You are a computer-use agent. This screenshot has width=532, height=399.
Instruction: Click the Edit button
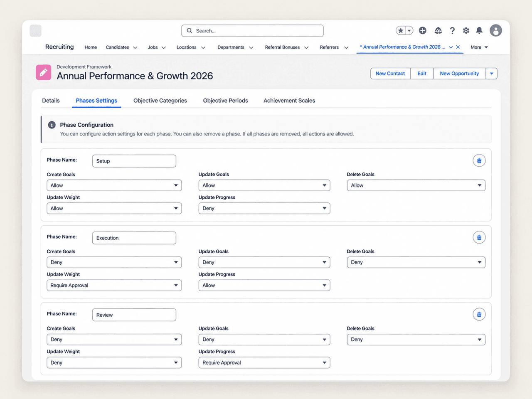pos(422,74)
